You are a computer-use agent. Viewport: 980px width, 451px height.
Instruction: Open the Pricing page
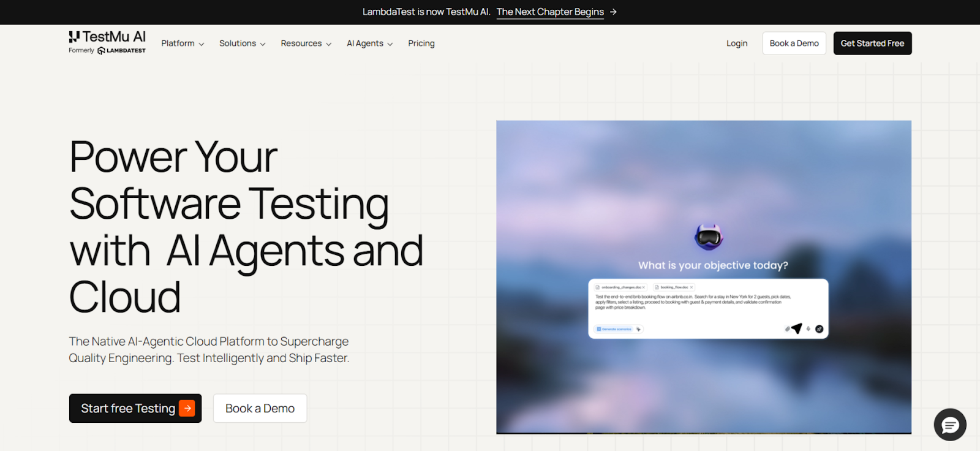point(421,44)
